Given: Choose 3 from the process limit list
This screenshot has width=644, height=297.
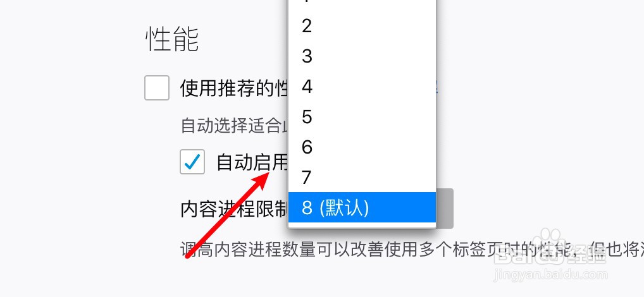Looking at the screenshot, I should click(362, 57).
